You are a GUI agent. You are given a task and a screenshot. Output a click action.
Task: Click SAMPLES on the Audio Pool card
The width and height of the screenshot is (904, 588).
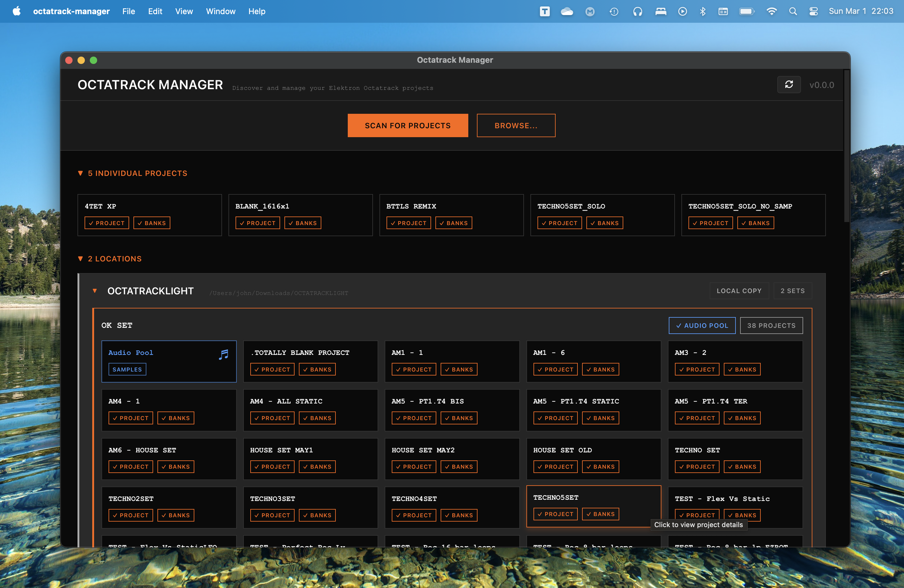pos(127,369)
